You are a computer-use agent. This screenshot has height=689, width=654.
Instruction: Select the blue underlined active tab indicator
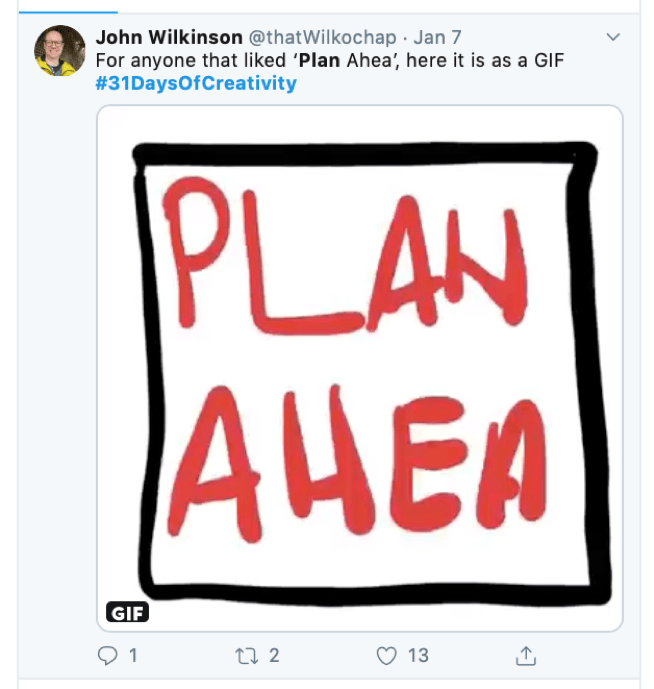(68, 12)
